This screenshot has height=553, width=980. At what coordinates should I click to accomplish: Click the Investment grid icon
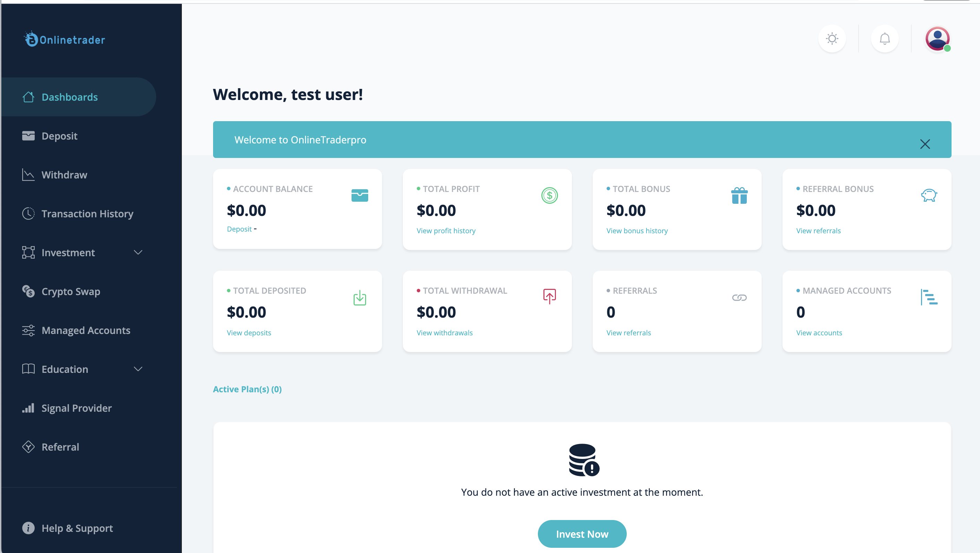tap(28, 252)
